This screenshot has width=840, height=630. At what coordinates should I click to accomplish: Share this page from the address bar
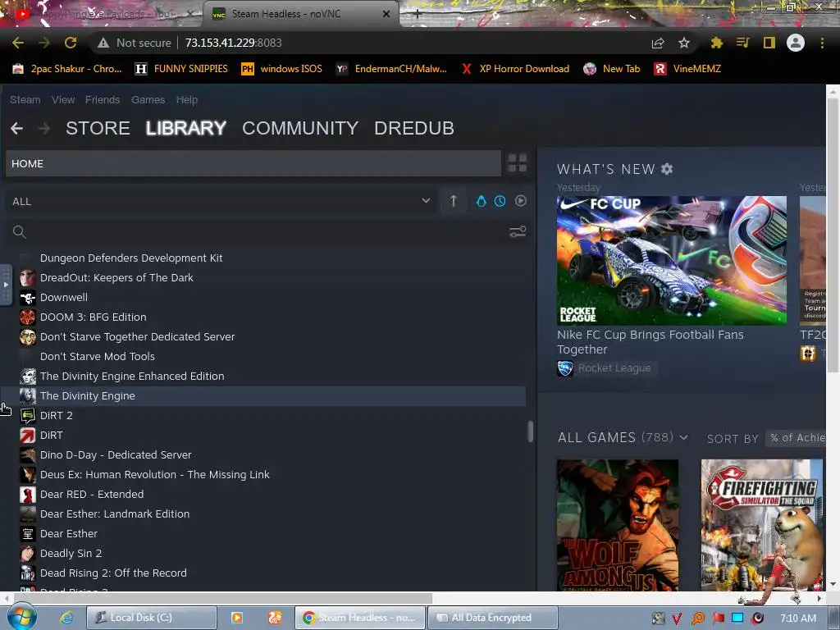point(658,43)
